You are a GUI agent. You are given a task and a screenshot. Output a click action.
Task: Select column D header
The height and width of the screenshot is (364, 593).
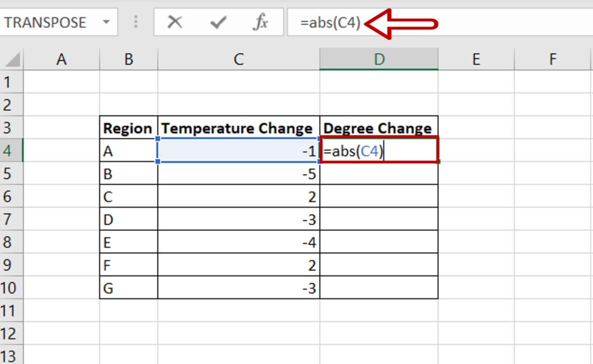379,60
